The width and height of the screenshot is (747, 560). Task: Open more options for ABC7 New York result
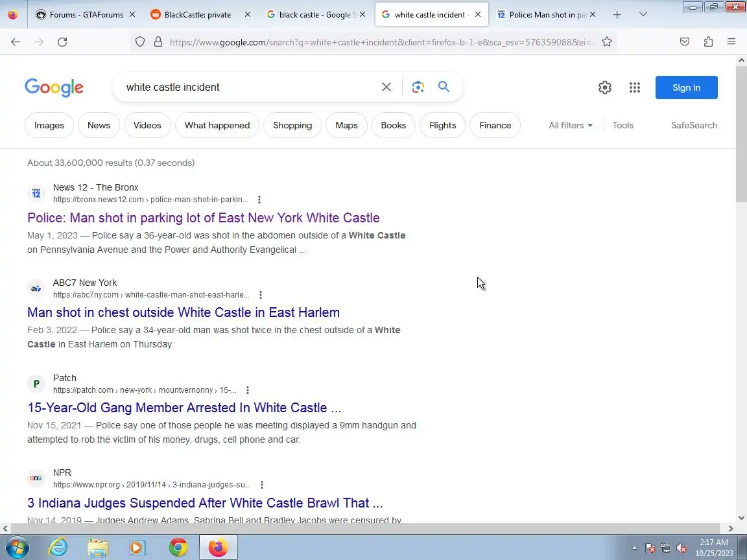[261, 295]
